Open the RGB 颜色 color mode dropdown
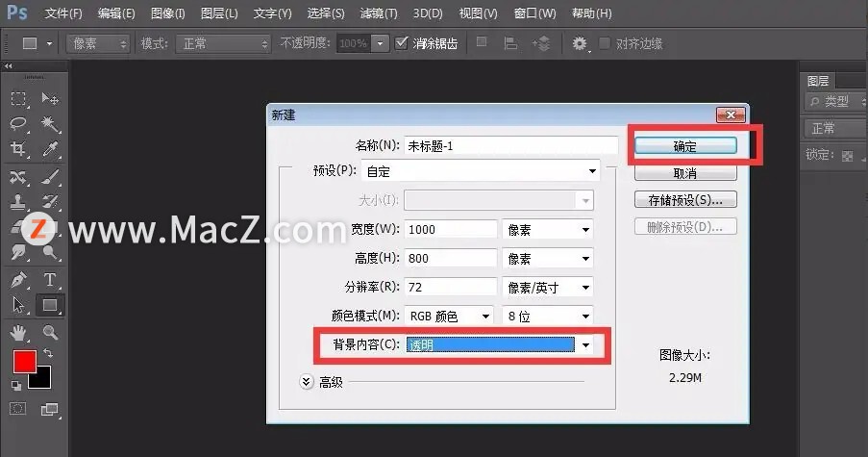The height and width of the screenshot is (457, 868). pos(448,316)
